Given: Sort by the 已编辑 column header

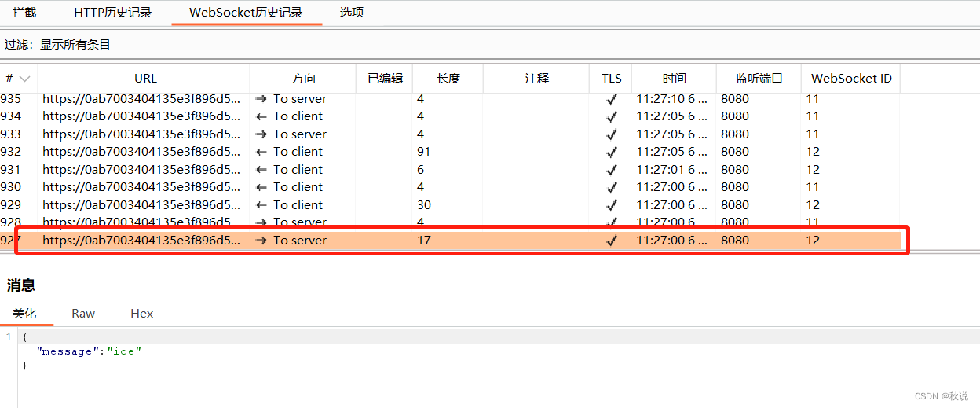Looking at the screenshot, I should [x=385, y=79].
